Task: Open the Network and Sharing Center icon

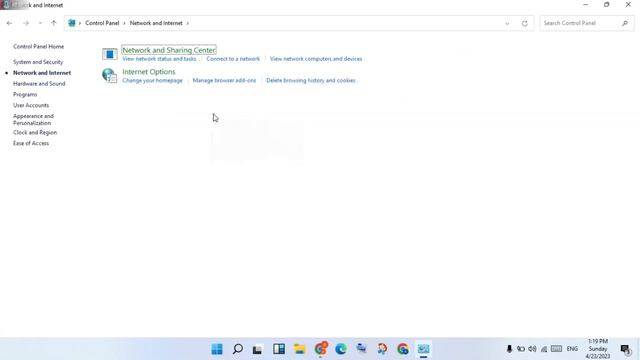Action: 110,53
